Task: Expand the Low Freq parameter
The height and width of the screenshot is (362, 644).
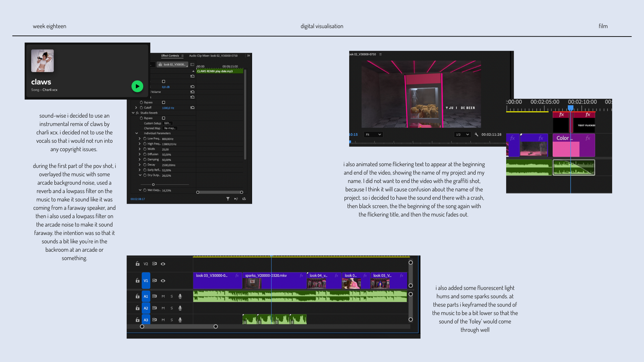Action: point(140,138)
